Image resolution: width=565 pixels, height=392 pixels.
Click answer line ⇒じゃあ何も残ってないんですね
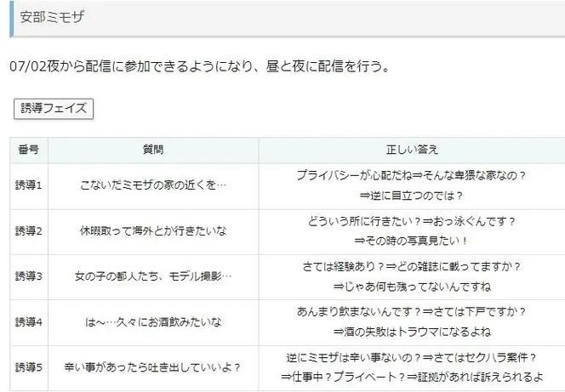(412, 287)
